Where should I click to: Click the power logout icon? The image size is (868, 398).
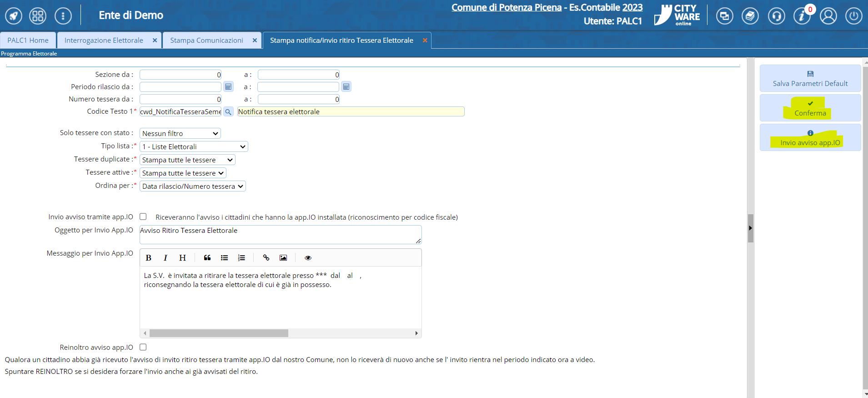coord(853,16)
